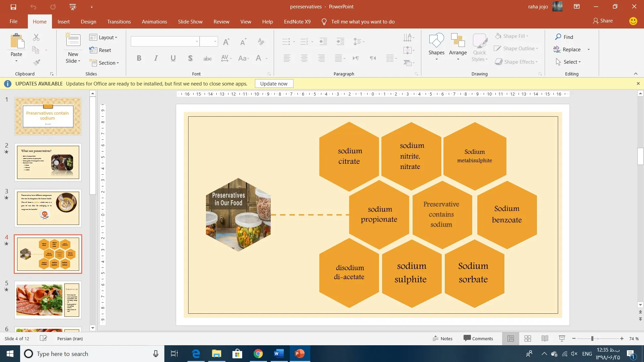Open Reading View from status bar
The image size is (644, 362).
545,339
